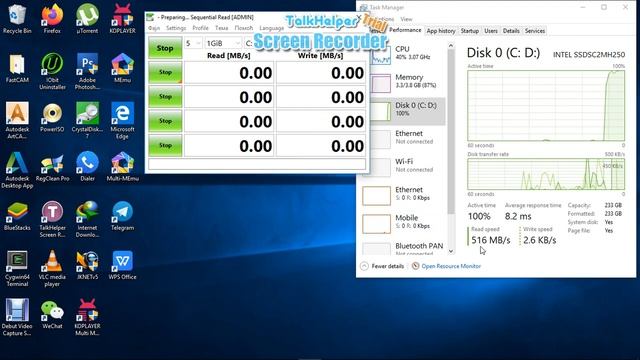The image size is (640, 360).
Task: Open the Language menu in CrystalDiskMark
Action: click(271, 28)
